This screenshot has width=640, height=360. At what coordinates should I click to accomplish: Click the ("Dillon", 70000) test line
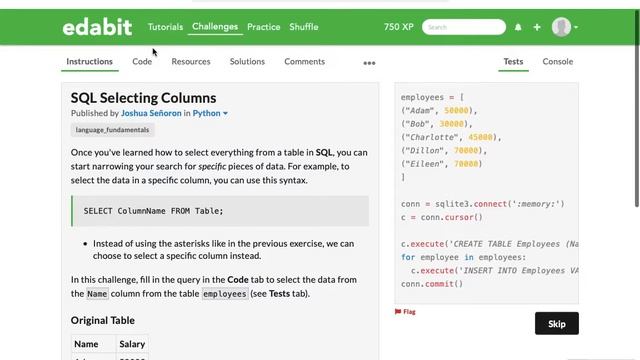tap(444, 151)
